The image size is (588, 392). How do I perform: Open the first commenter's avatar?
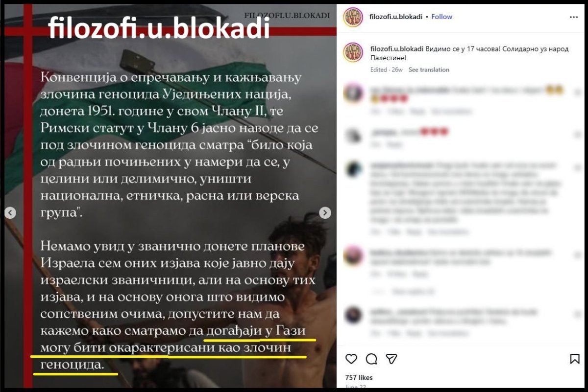353,93
